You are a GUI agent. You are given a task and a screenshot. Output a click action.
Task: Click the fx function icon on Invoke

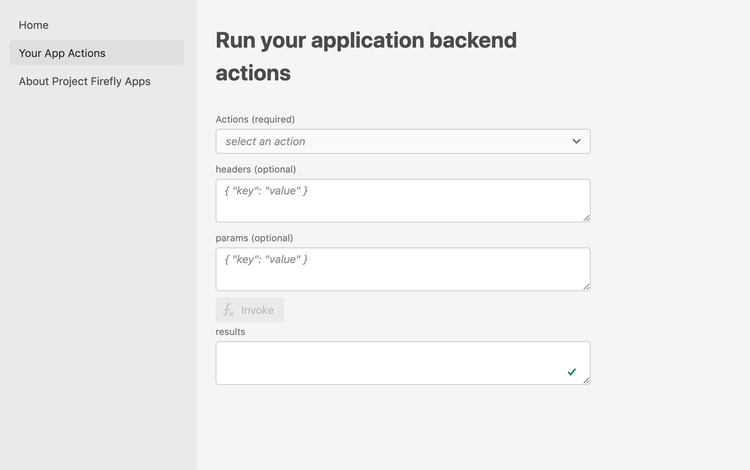pyautogui.click(x=228, y=310)
